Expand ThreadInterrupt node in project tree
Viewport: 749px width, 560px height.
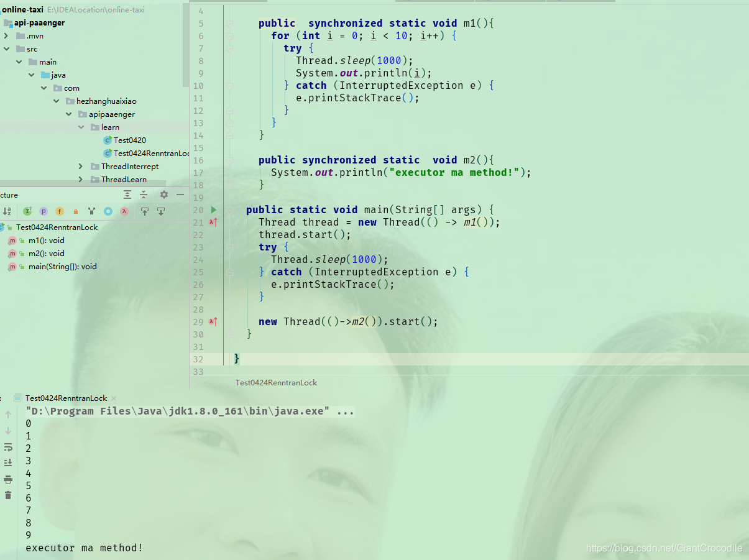[x=81, y=167]
